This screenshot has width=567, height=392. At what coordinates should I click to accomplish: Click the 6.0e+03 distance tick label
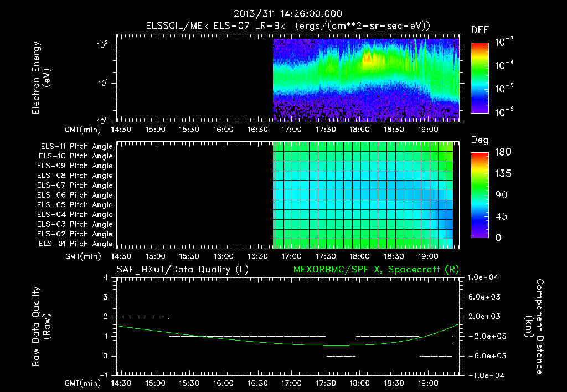pyautogui.click(x=484, y=297)
